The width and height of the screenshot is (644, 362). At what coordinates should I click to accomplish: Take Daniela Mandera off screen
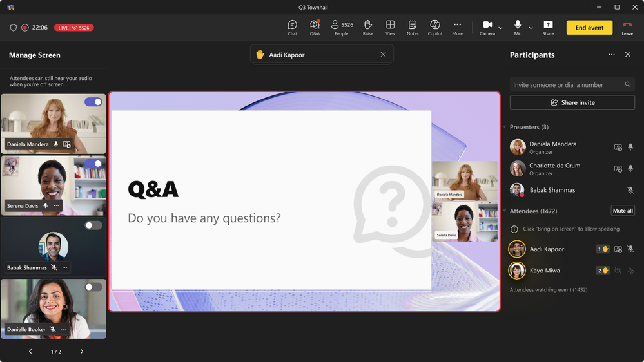point(93,102)
